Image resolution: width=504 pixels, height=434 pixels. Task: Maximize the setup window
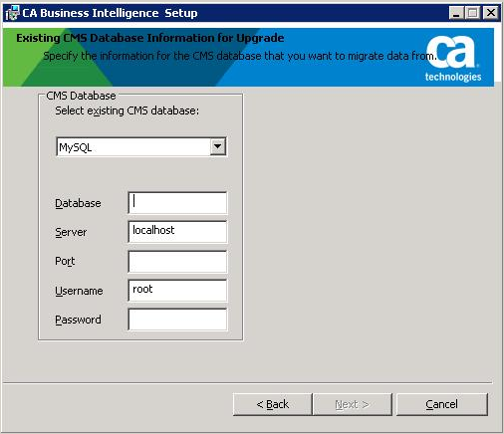click(472, 13)
